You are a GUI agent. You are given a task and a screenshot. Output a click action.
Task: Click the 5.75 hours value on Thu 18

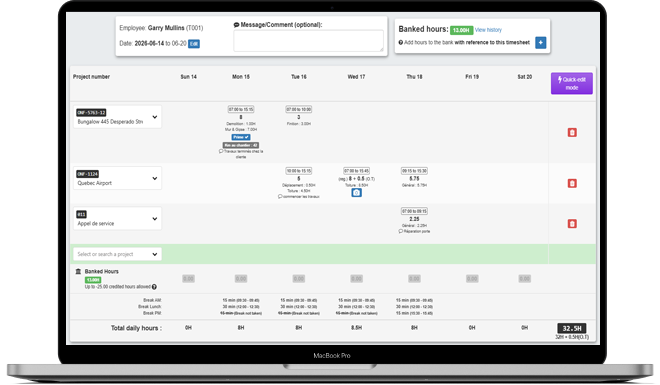(x=414, y=178)
